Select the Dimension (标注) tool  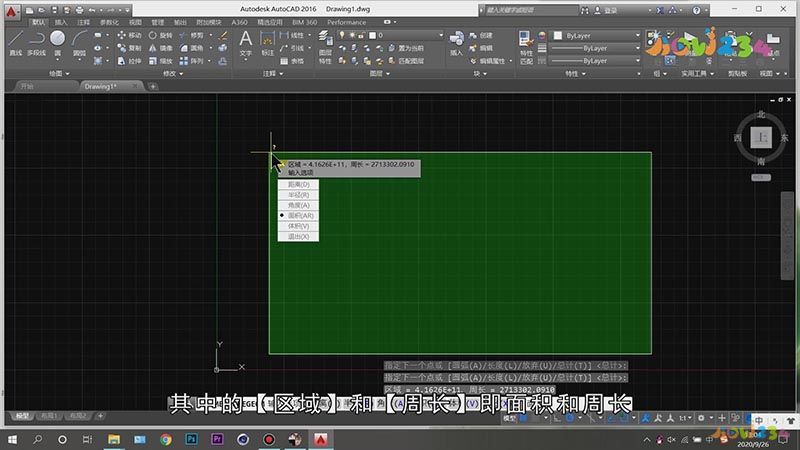(267, 43)
